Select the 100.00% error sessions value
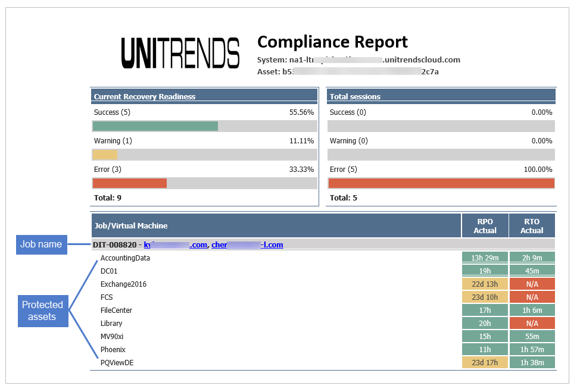This screenshot has height=392, width=580. click(x=538, y=169)
